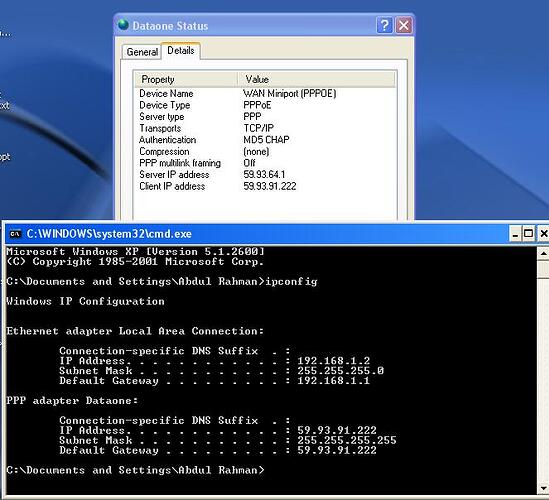
Task: Switch to the General tab
Action: coord(142,52)
